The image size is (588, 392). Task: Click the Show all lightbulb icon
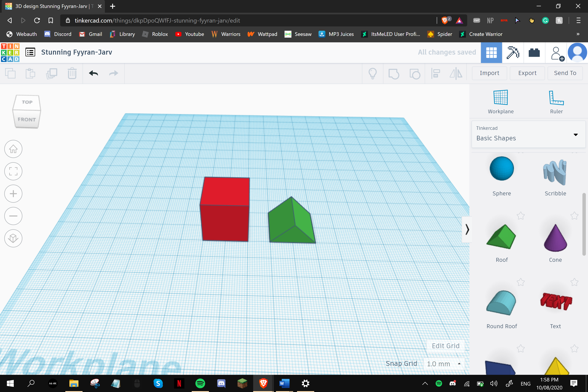click(372, 73)
